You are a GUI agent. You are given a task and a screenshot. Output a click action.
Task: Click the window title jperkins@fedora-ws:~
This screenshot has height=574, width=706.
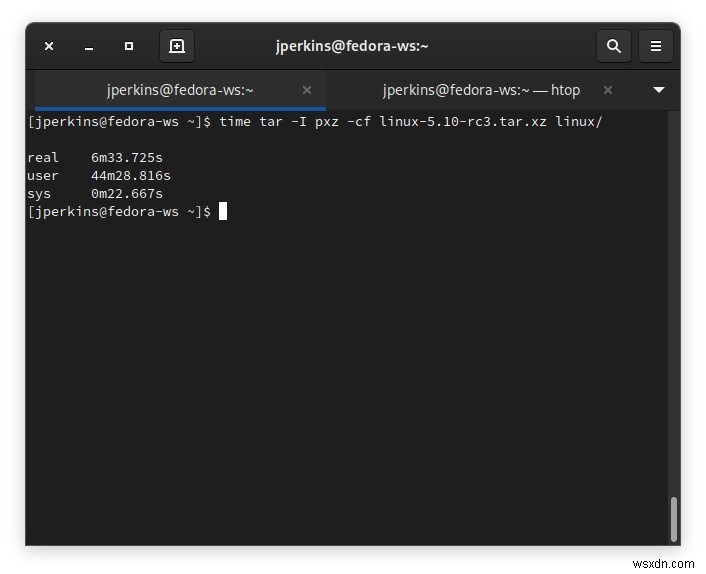tap(352, 46)
